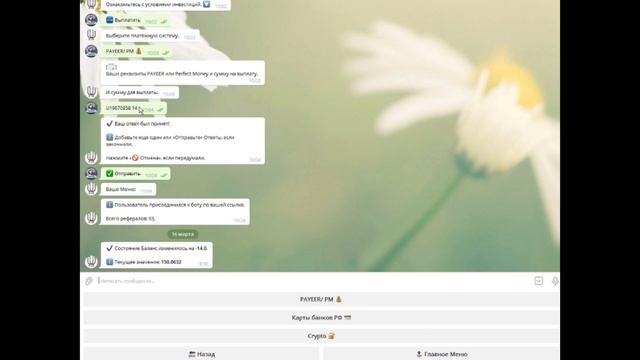Toggle the bot keyboard icon in message bar

538,281
